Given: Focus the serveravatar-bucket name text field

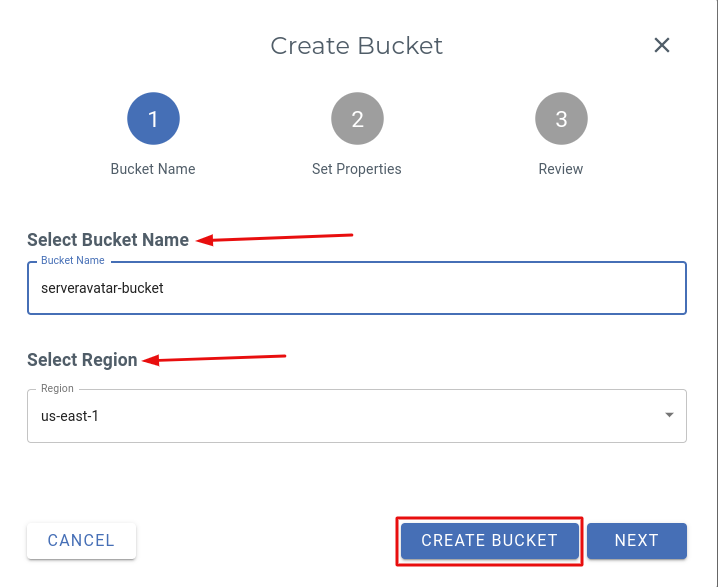Looking at the screenshot, I should point(356,288).
